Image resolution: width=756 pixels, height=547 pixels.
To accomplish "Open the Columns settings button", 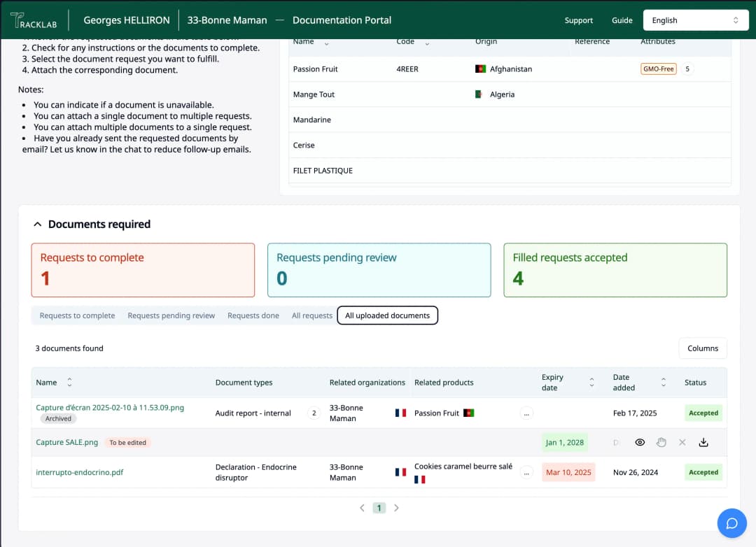I will [x=702, y=348].
